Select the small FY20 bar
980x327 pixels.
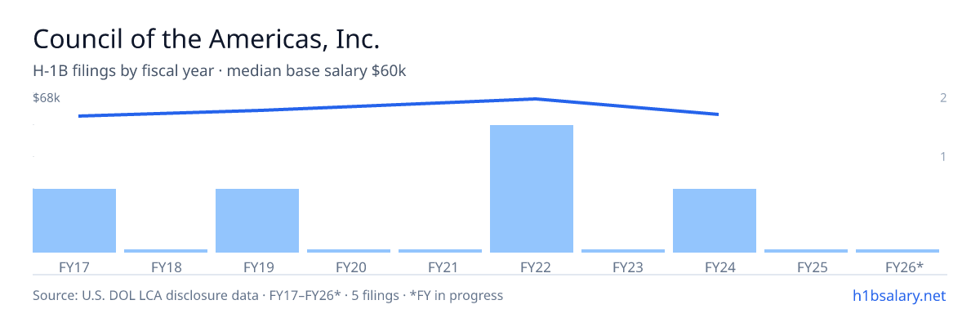(x=349, y=251)
